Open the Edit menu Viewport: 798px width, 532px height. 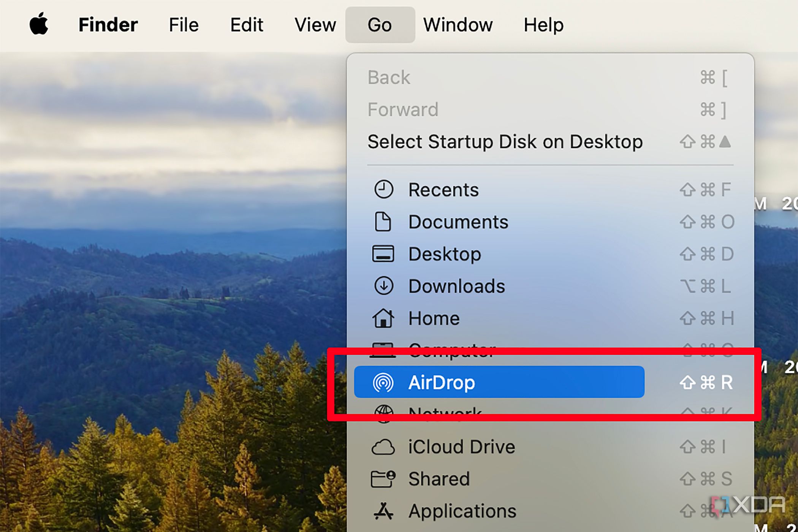pyautogui.click(x=247, y=25)
